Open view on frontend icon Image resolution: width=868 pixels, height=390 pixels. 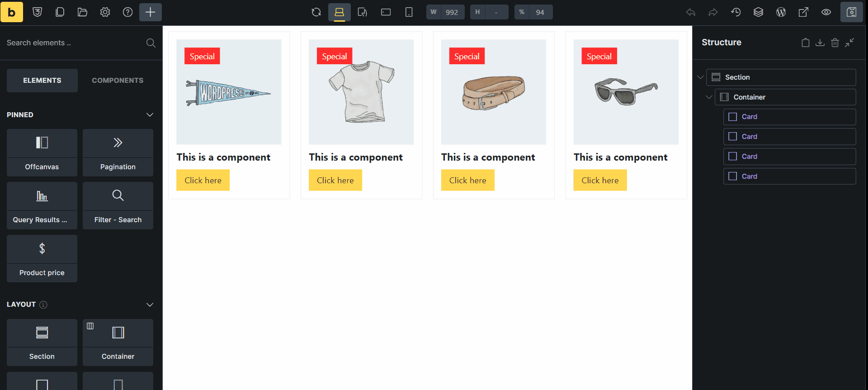(803, 12)
